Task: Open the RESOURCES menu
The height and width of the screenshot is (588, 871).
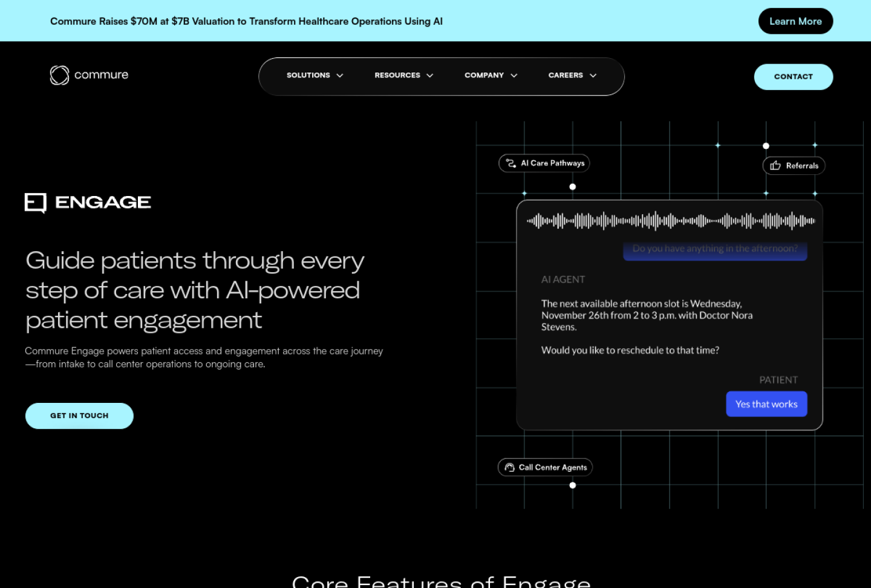Action: (397, 76)
